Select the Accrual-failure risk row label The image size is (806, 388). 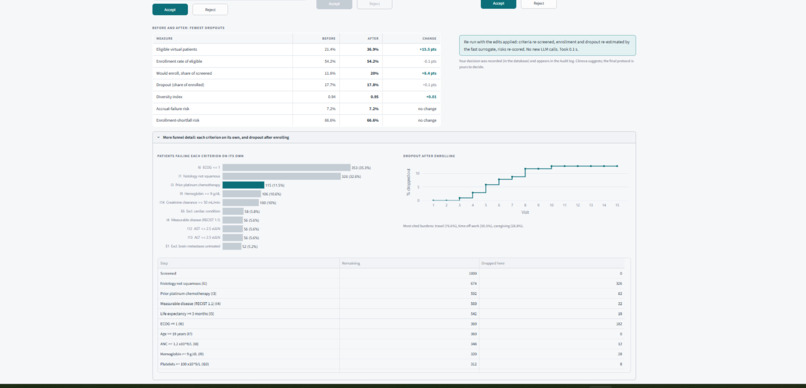click(172, 108)
